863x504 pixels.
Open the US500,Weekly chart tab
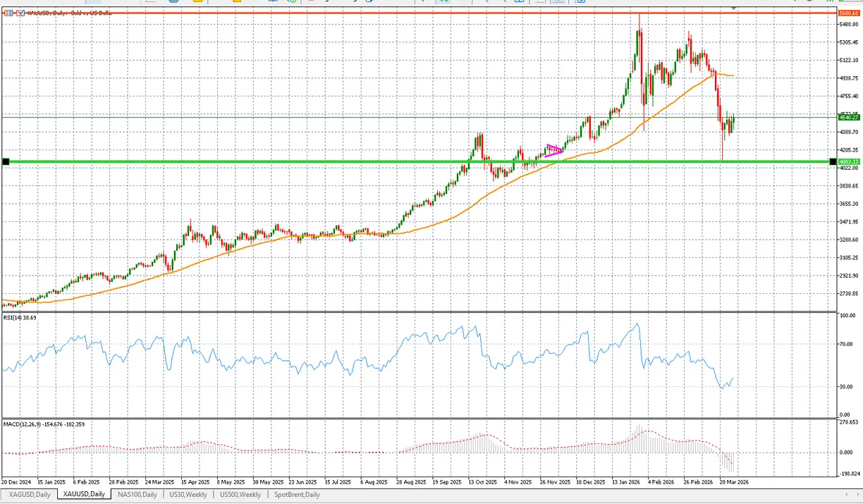pyautogui.click(x=240, y=495)
